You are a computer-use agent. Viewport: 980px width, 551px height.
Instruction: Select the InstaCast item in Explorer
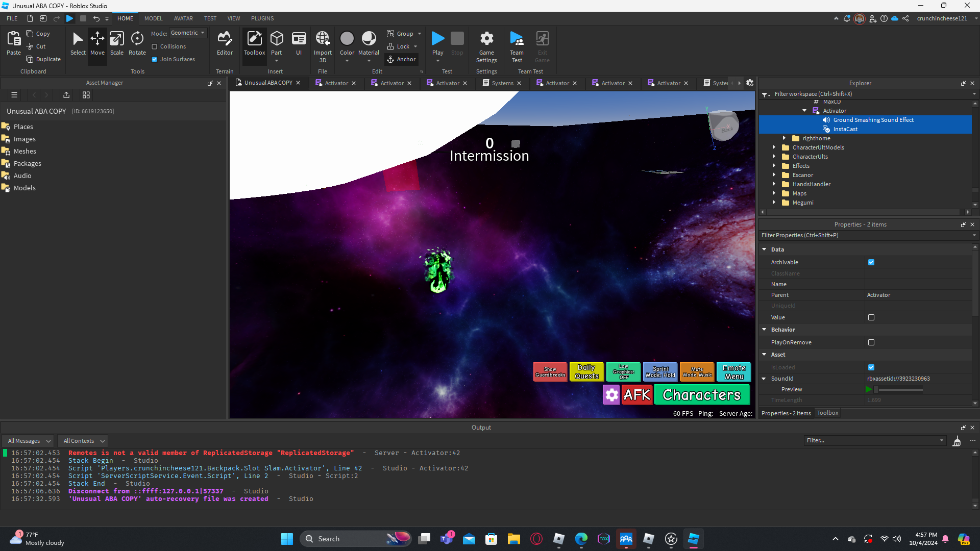pyautogui.click(x=845, y=129)
